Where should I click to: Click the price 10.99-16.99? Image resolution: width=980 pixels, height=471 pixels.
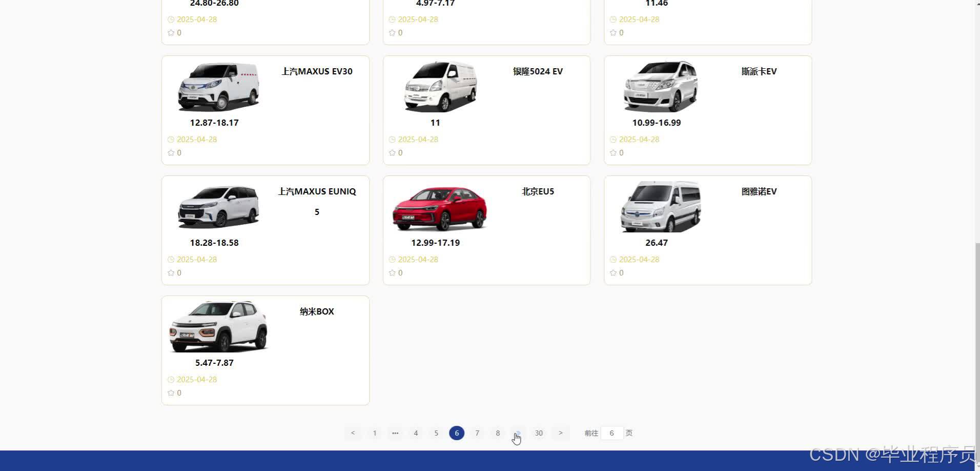click(x=657, y=123)
